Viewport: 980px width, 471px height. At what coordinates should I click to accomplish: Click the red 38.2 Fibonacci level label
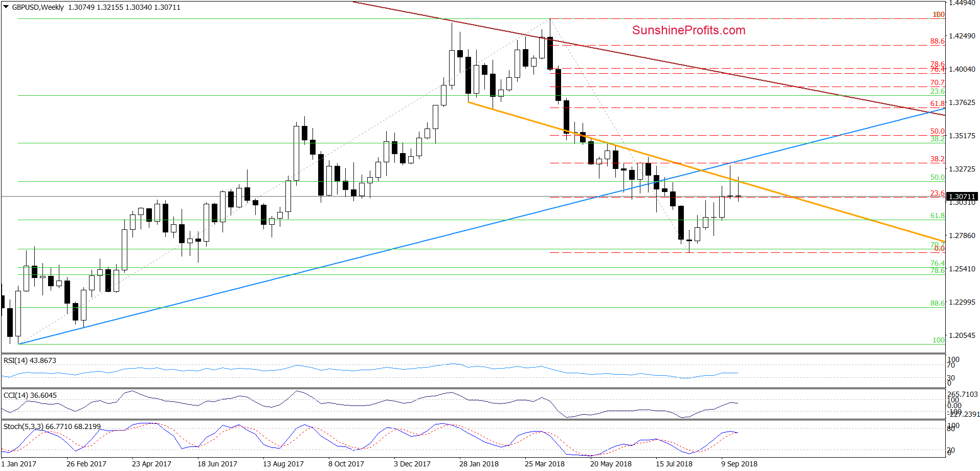938,159
